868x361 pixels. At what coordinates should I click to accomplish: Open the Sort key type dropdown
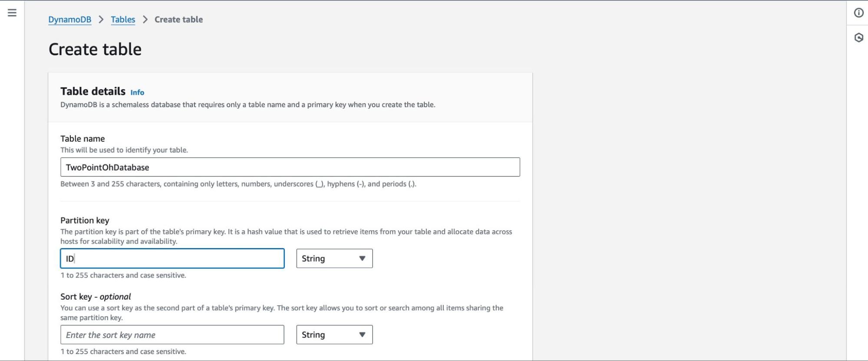334,335
